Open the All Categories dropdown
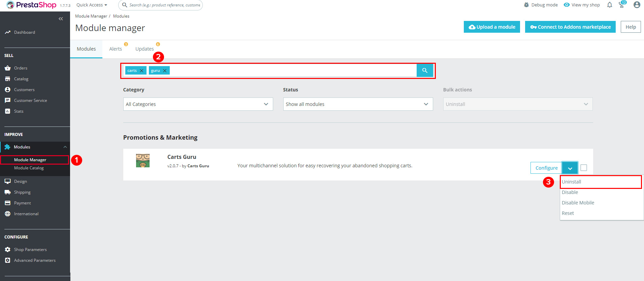Screen dimensions: 644x281 (198, 104)
